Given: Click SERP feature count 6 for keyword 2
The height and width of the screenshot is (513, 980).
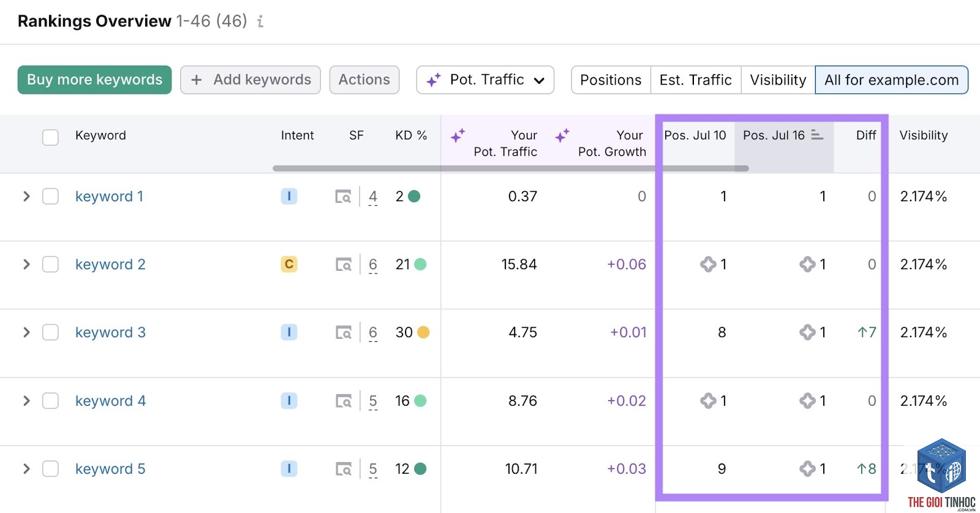Looking at the screenshot, I should [373, 265].
